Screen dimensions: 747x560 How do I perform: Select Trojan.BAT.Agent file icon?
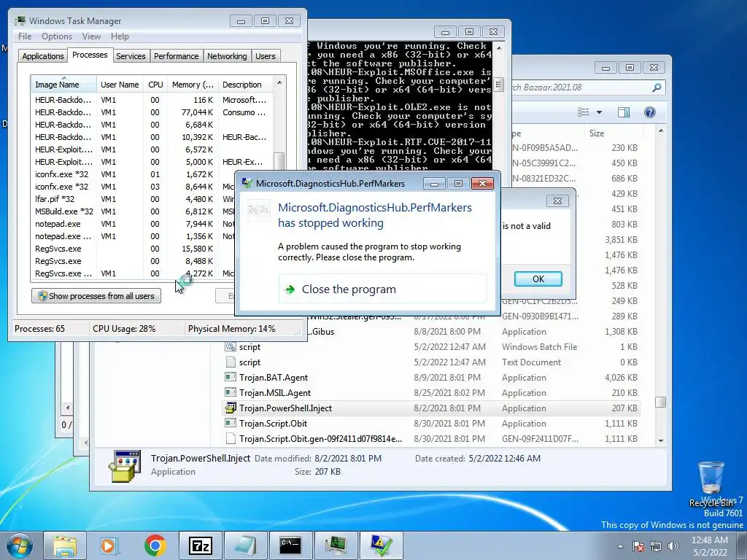click(231, 377)
